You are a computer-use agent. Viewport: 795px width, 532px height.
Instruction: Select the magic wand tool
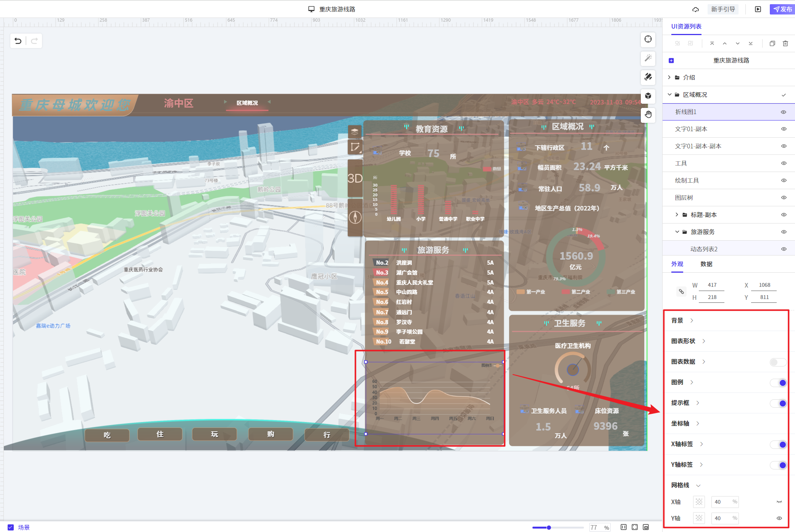pos(648,58)
